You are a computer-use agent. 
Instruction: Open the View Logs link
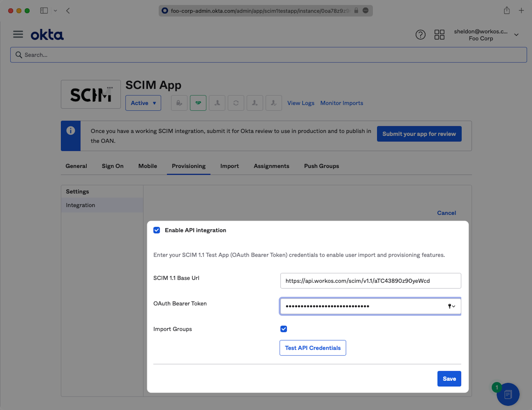[301, 103]
